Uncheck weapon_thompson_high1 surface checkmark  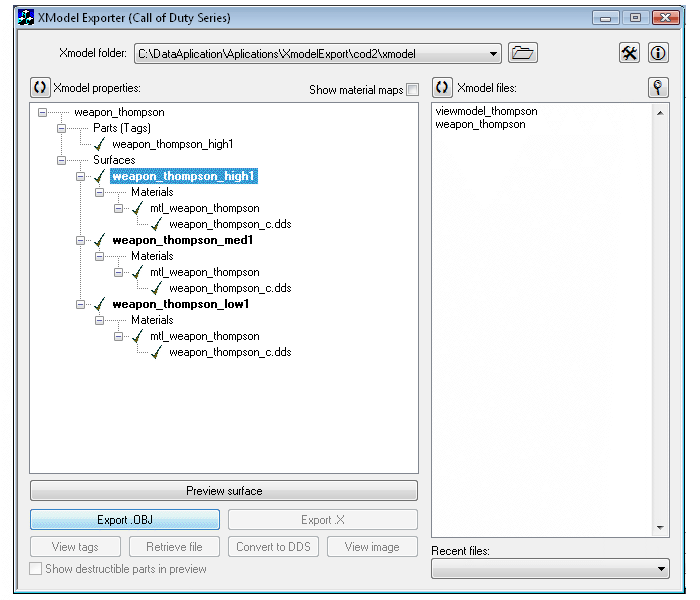pos(100,176)
